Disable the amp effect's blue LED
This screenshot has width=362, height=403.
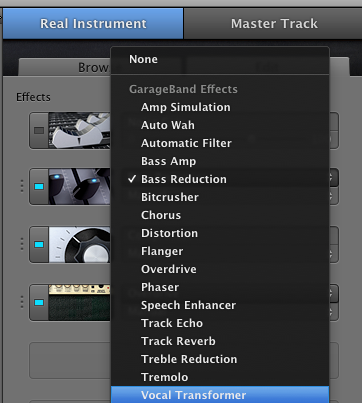pos(39,302)
